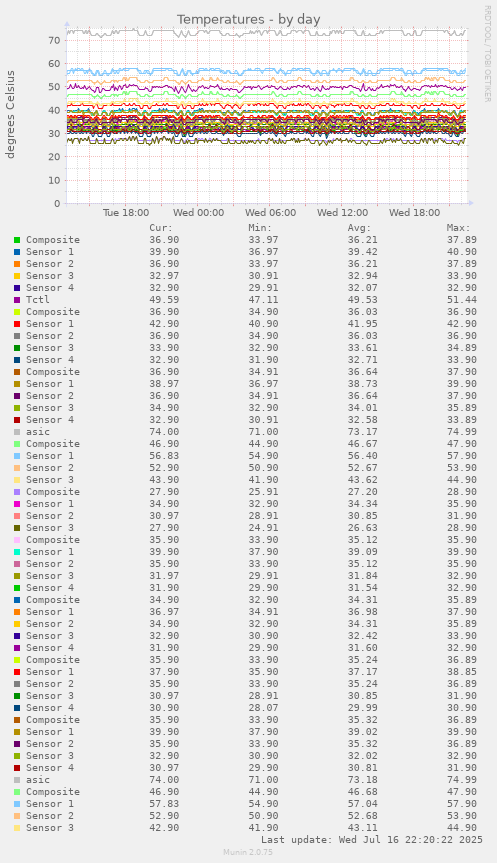Click the purple color swatch beside Tctl
497x863 pixels.
(17, 300)
